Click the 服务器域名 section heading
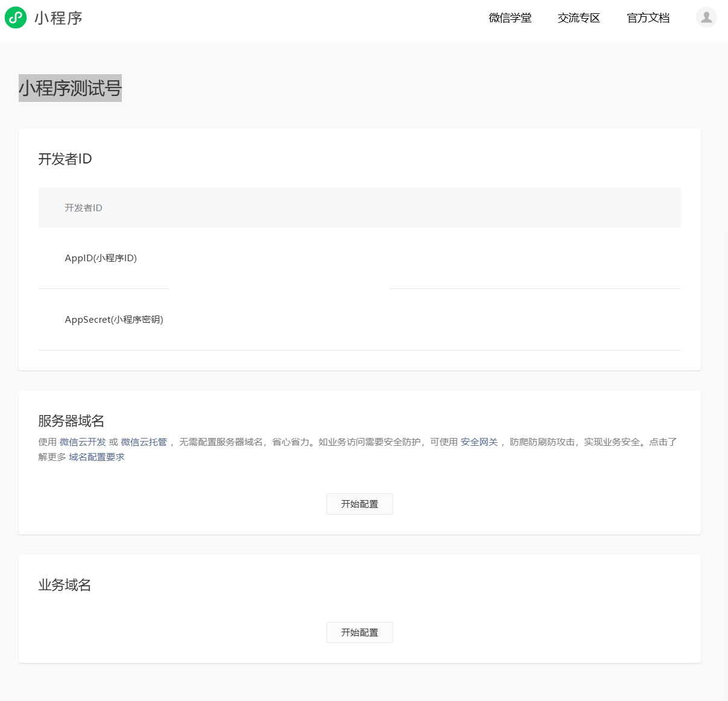Viewport: 728px width, 701px height. coord(71,421)
